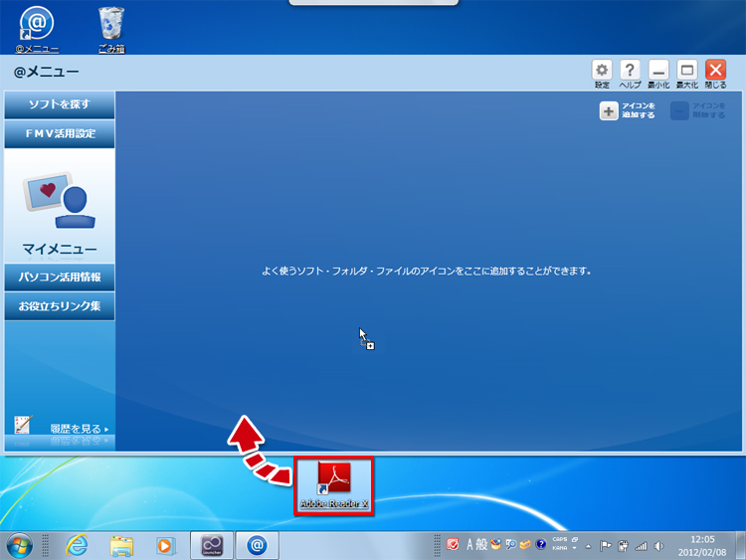The image size is (746, 560).
Task: Click the IME input mode 'A' indicator
Action: click(x=470, y=544)
